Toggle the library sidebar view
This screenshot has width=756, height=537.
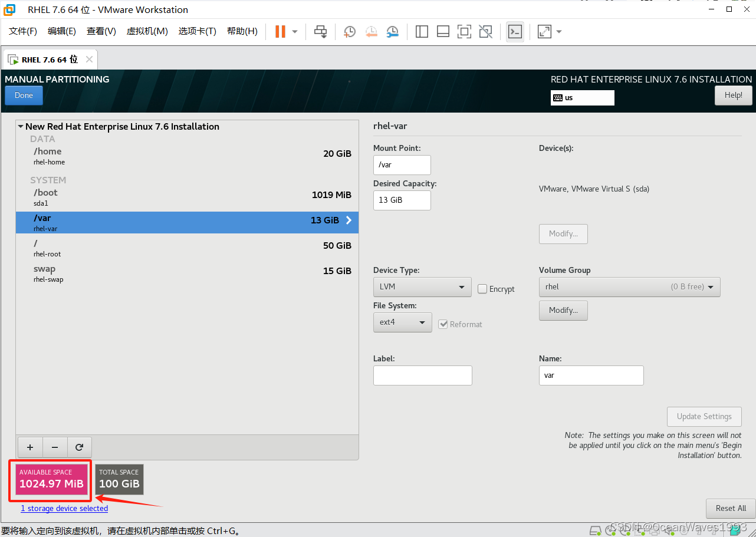(x=422, y=31)
